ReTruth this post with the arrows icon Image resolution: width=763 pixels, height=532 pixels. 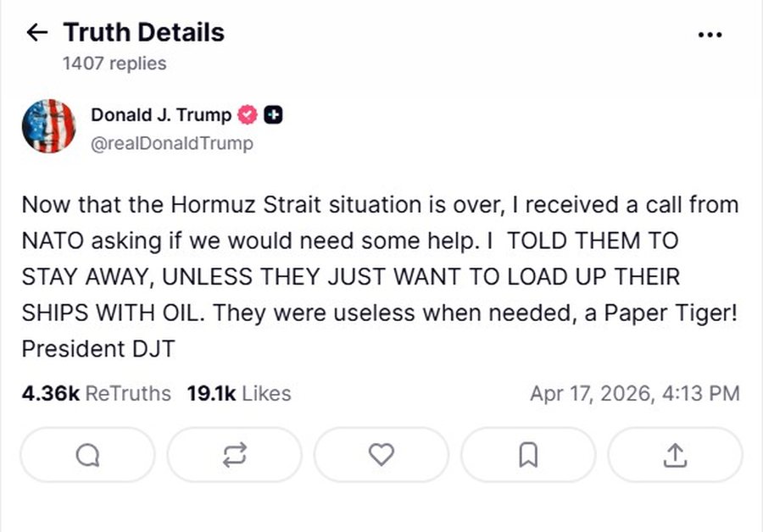click(x=234, y=456)
